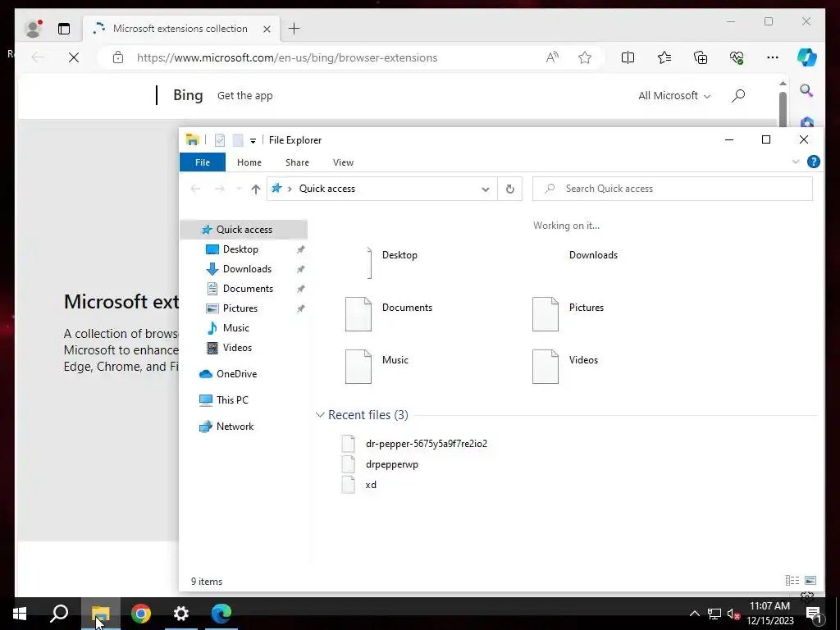Switch to details view layout
This screenshot has width=840, height=630.
792,581
